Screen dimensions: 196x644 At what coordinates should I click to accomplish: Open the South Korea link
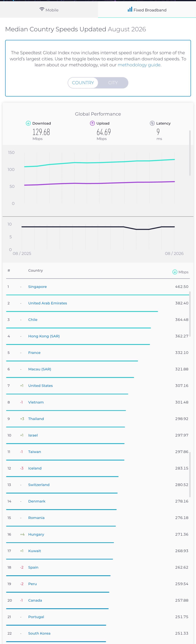(x=39, y=634)
